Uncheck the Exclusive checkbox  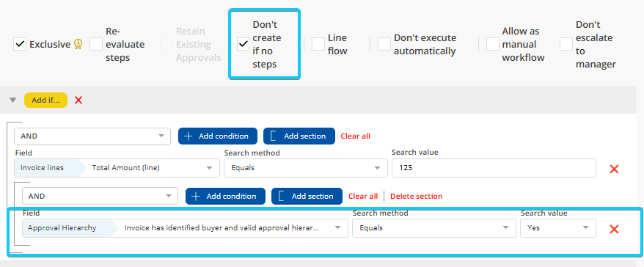point(20,44)
